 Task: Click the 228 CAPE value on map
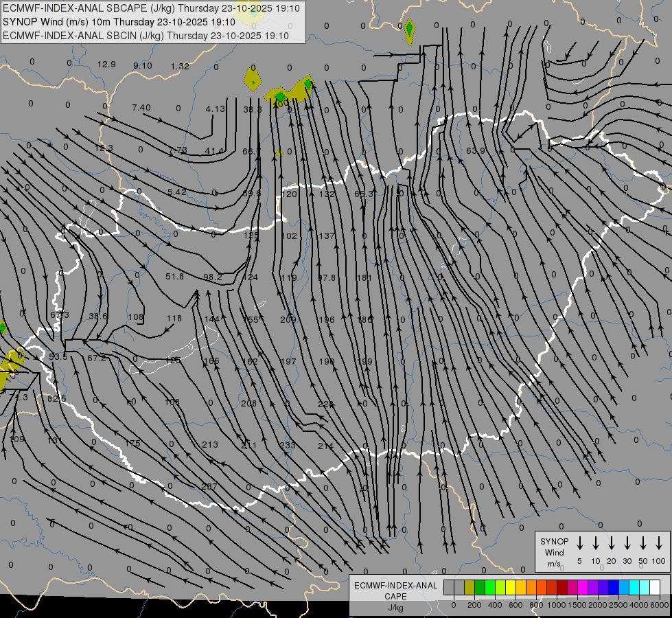click(x=326, y=404)
